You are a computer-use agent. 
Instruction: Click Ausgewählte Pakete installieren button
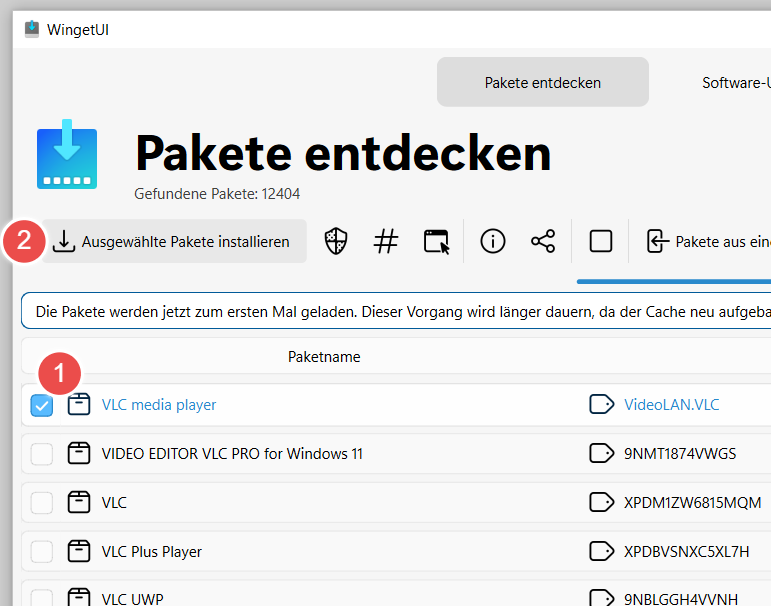pyautogui.click(x=174, y=242)
